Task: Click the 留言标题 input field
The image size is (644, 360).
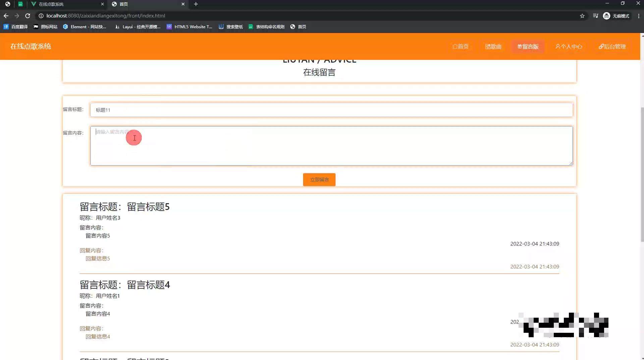Action: pos(331,110)
